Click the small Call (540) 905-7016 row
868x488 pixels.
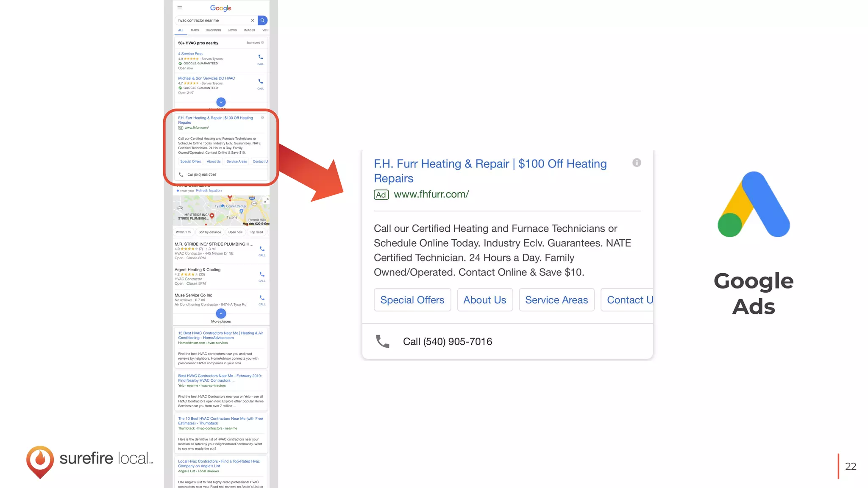221,175
